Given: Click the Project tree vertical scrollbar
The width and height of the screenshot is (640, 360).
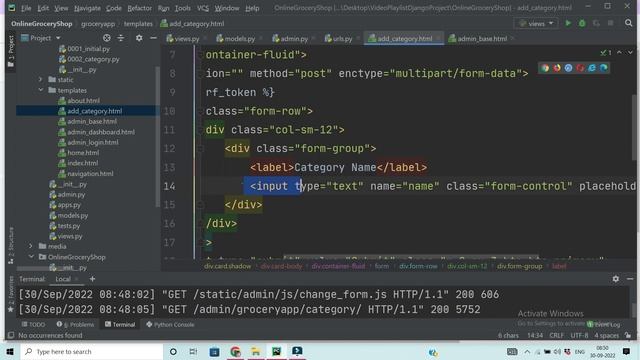Looking at the screenshot, I should (158, 137).
